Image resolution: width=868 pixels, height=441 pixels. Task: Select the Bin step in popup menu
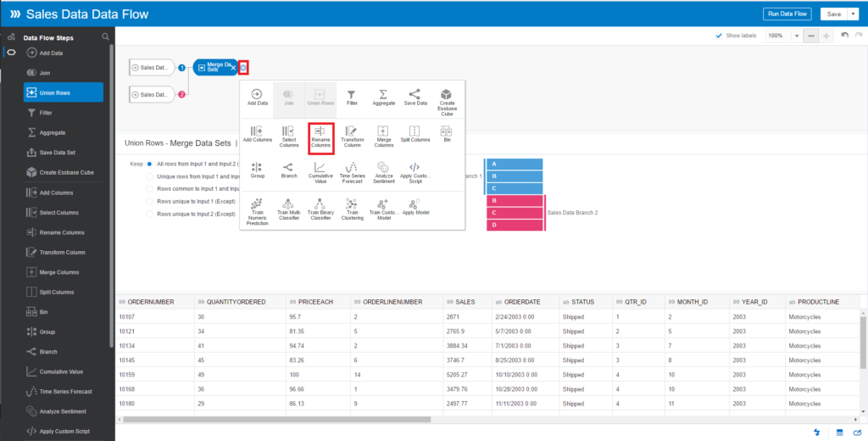pos(447,134)
